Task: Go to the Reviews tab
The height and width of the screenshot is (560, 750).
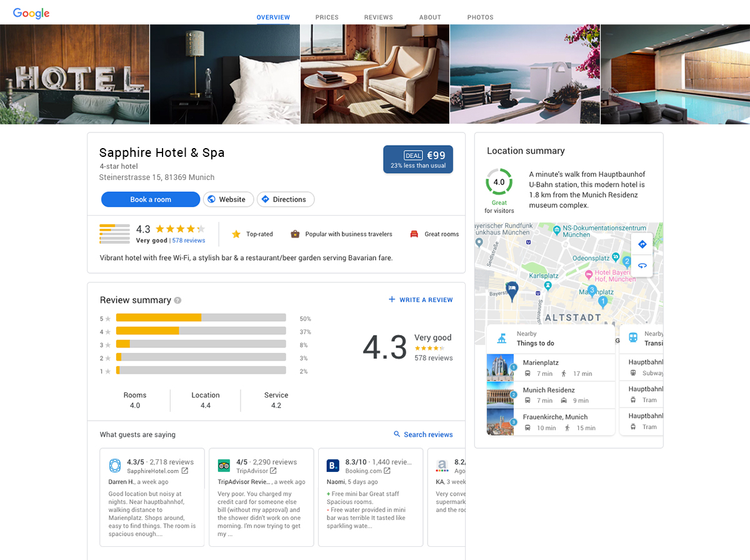Action: (379, 17)
